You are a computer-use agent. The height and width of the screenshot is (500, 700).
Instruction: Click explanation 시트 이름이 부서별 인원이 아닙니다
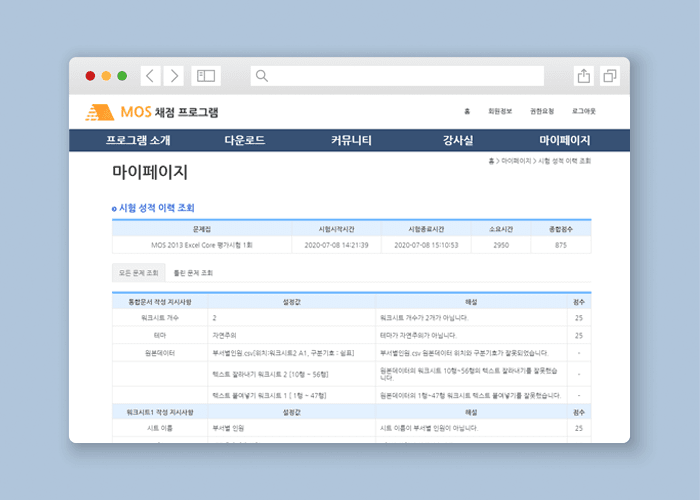tap(429, 428)
